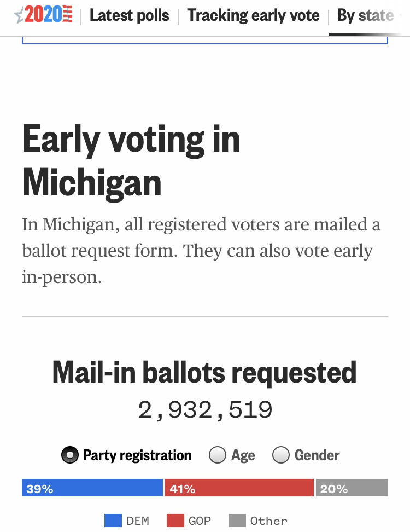
Task: Click the blue DEM legend swatch
Action: 113,521
